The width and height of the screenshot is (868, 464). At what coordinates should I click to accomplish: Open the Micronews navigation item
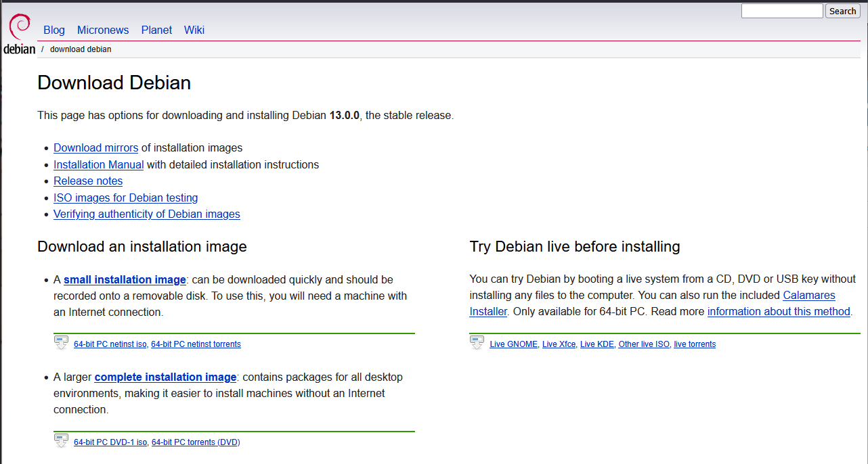point(103,30)
